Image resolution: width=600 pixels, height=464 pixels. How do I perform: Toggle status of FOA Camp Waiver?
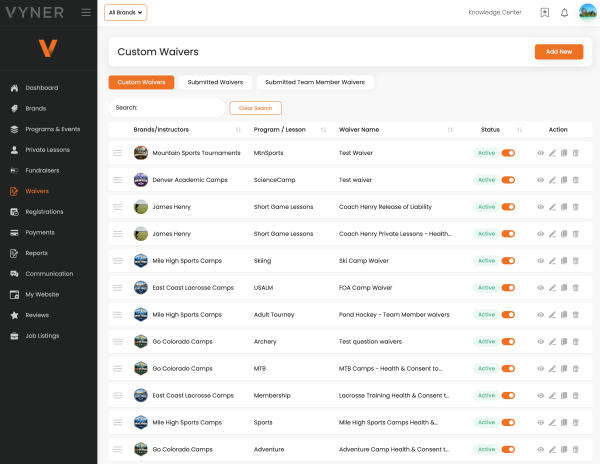click(x=508, y=288)
